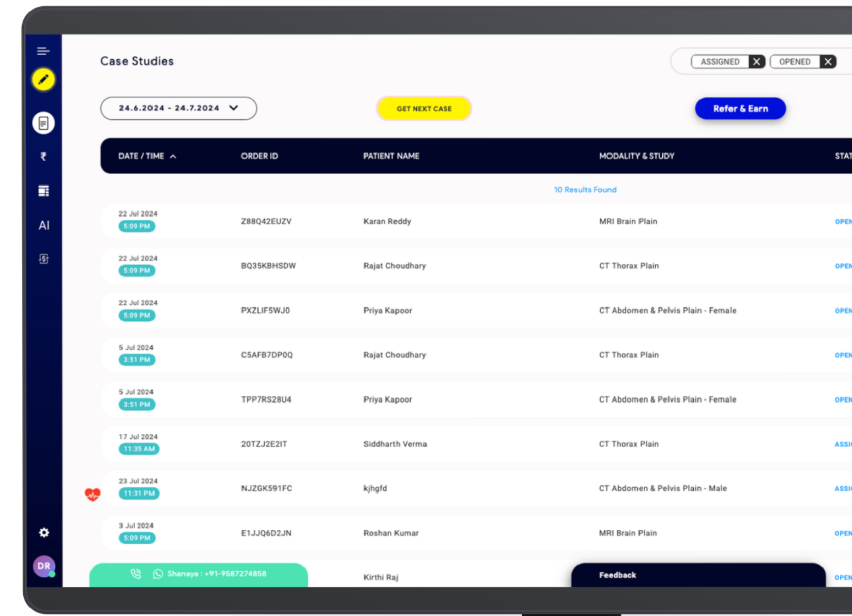Open the reports document icon in sidebar
This screenshot has width=852, height=616.
[43, 123]
